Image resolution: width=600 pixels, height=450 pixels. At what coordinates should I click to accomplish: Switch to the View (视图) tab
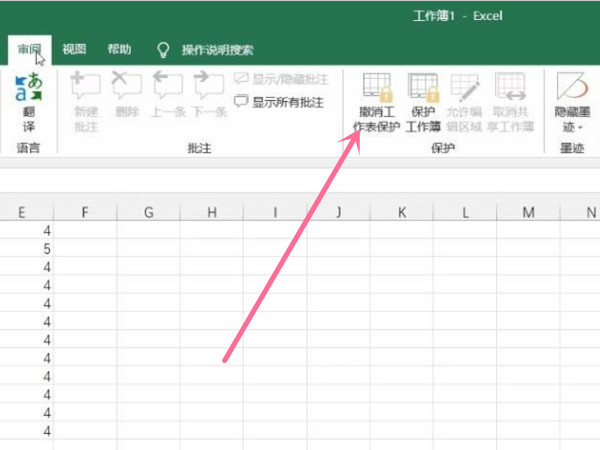click(74, 49)
